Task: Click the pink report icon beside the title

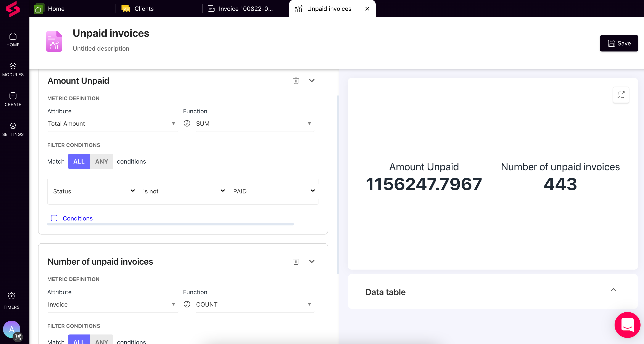Action: (x=54, y=41)
